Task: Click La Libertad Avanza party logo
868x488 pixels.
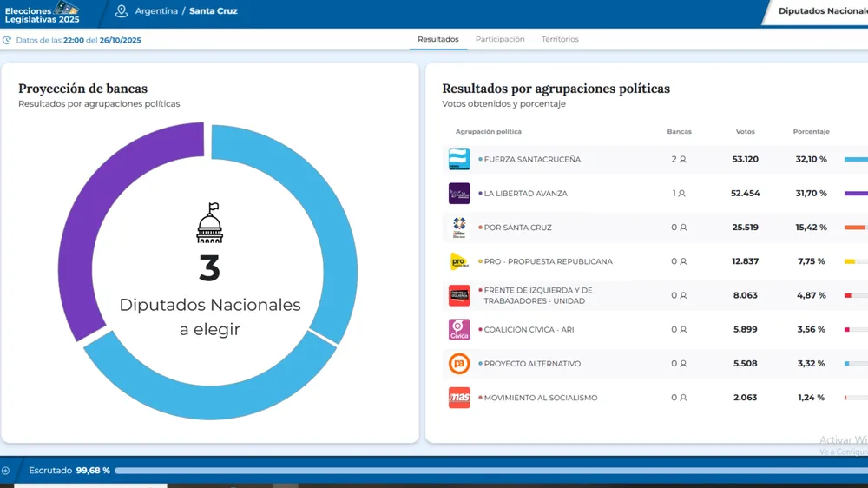Action: 458,194
